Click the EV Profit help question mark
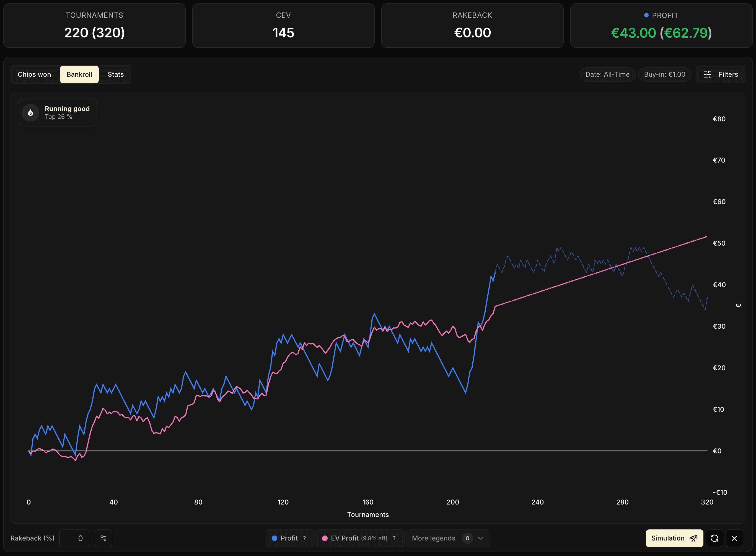The width and height of the screenshot is (756, 556). (x=394, y=538)
